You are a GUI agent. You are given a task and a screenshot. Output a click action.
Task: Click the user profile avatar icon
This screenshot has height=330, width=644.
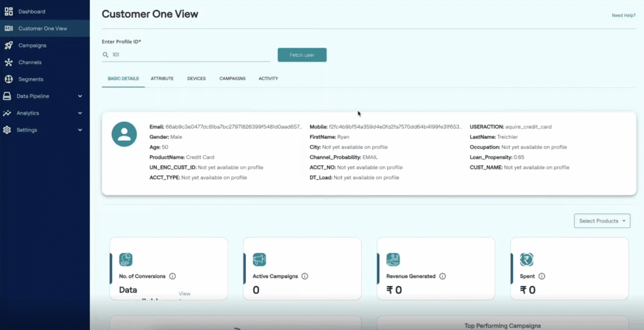[125, 134]
